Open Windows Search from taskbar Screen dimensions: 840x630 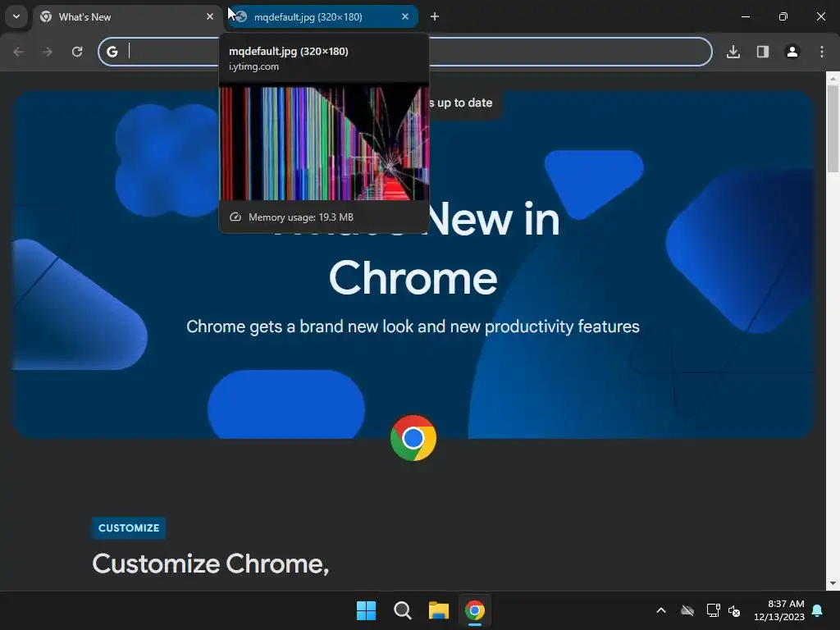coord(402,610)
